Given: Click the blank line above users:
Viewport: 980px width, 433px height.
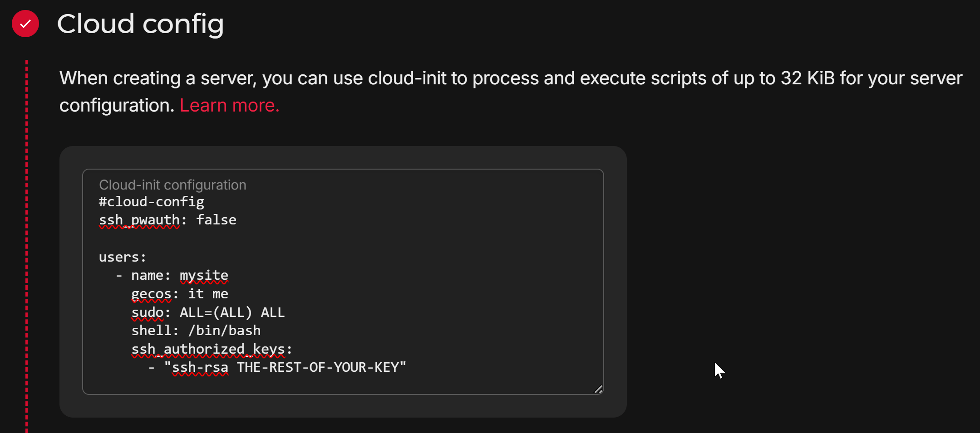Looking at the screenshot, I should [x=343, y=238].
